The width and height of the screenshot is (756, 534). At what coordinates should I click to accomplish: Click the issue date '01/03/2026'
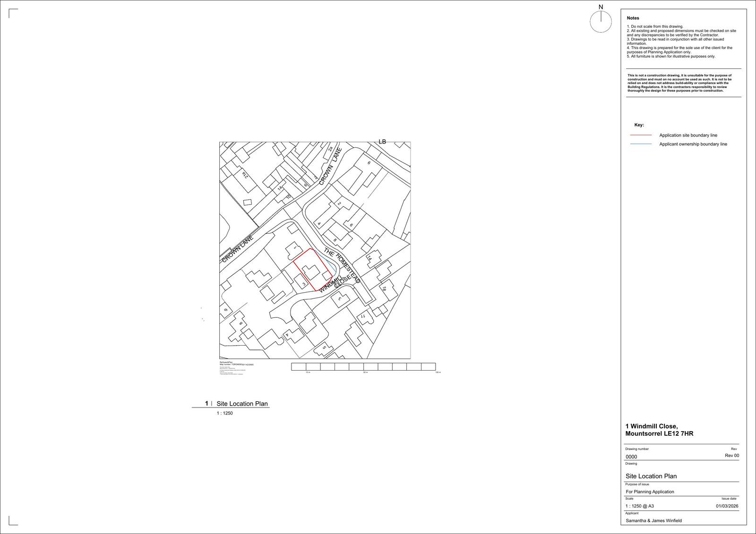pyautogui.click(x=727, y=506)
